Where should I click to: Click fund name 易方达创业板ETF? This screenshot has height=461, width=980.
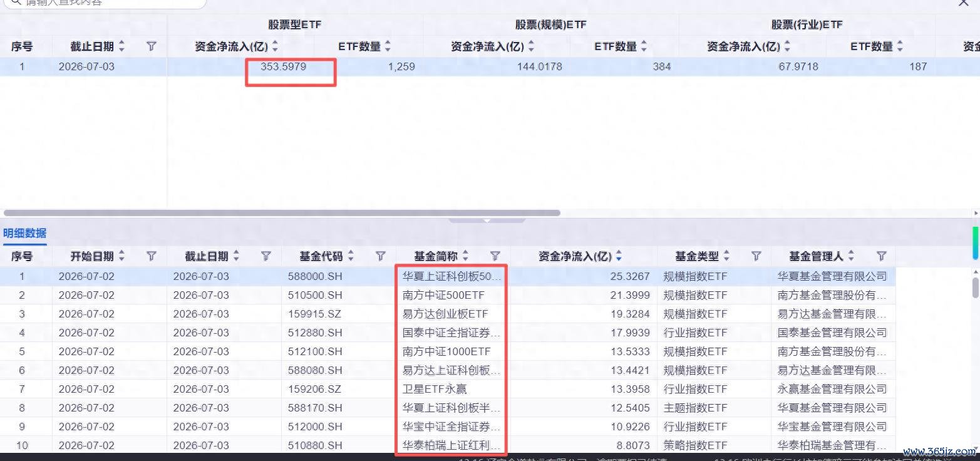tap(445, 314)
